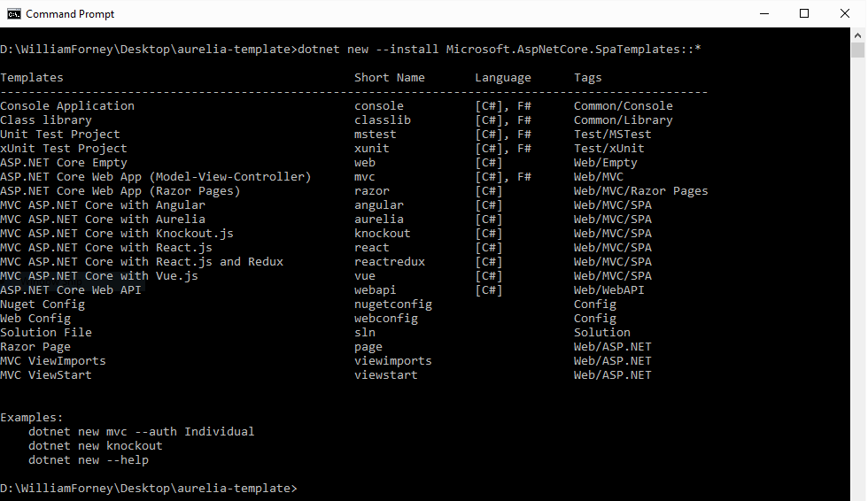Click the Command Prompt title text
This screenshot has width=868, height=501.
70,14
